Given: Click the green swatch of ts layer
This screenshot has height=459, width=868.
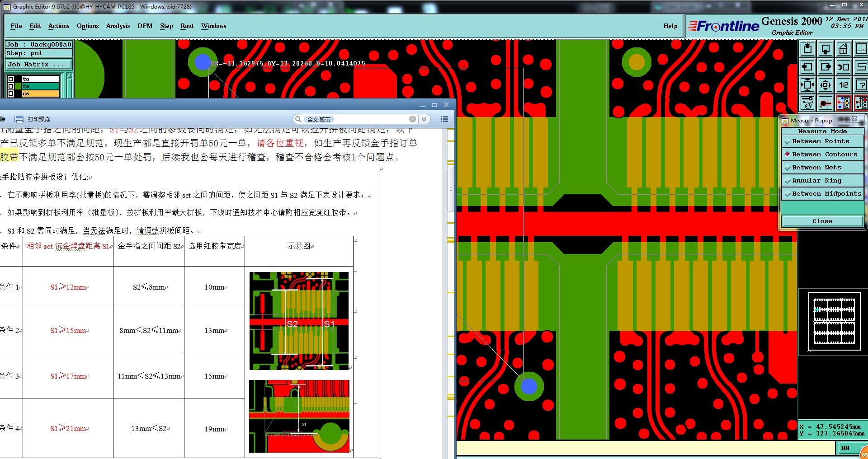Looking at the screenshot, I should 19,86.
